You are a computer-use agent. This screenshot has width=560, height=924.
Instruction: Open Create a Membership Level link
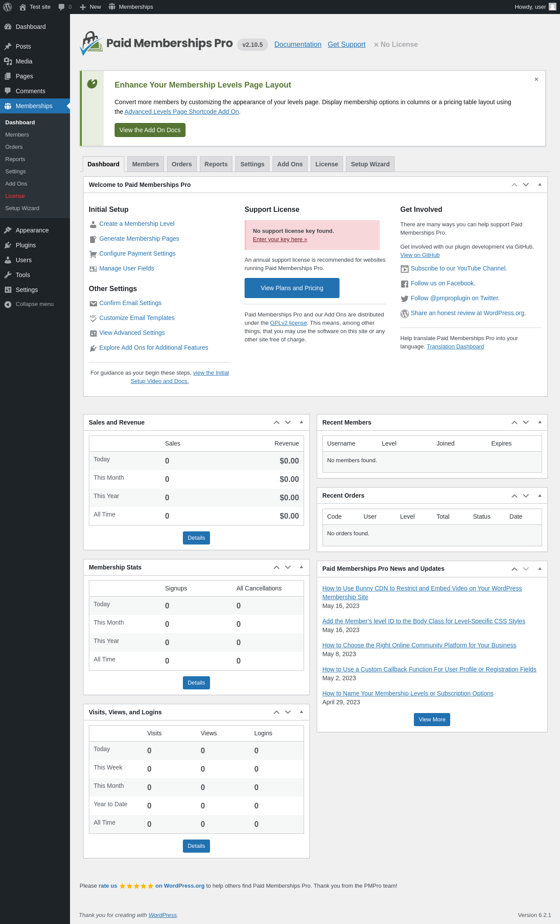pyautogui.click(x=136, y=224)
